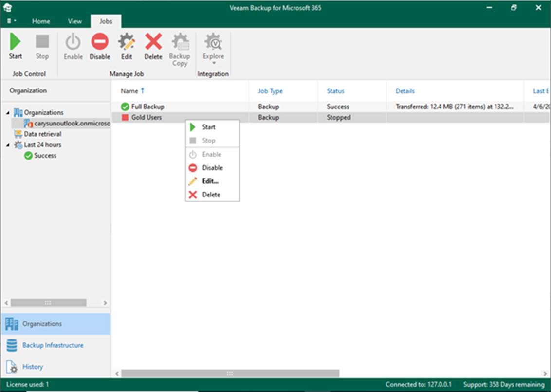
Task: Choose Edit... in the context menu
Action: (x=212, y=181)
